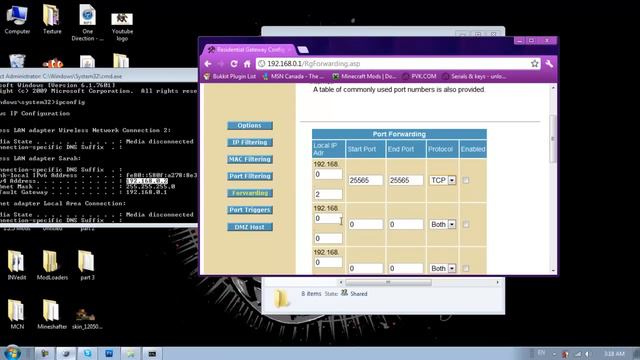The width and height of the screenshot is (640, 360).
Task: Open the MSN Canada bookmark
Action: point(293,76)
